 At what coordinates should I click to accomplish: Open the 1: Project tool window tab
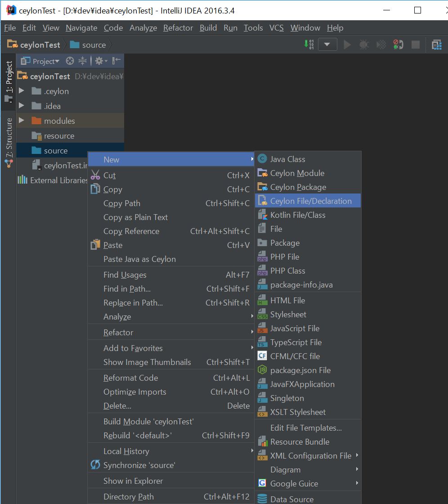tap(9, 81)
